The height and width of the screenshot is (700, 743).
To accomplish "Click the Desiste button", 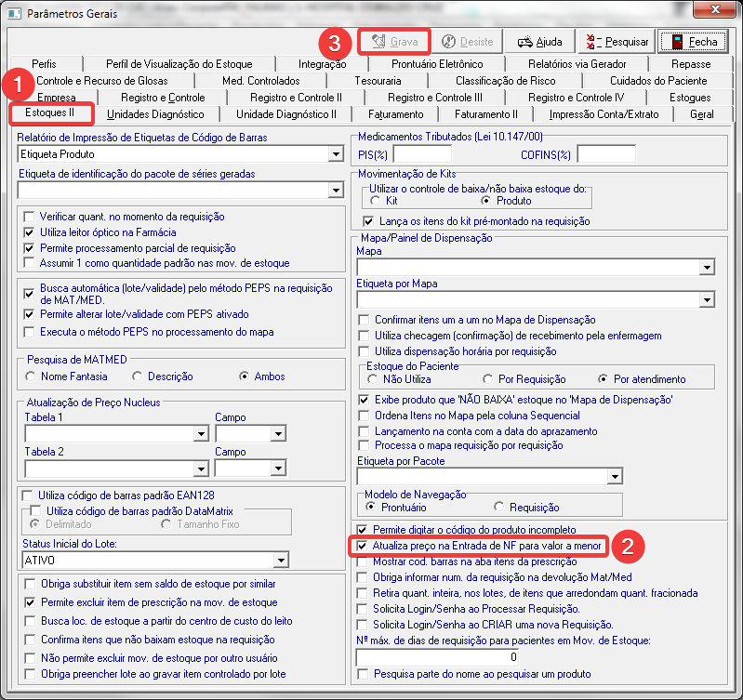I will click(x=467, y=42).
